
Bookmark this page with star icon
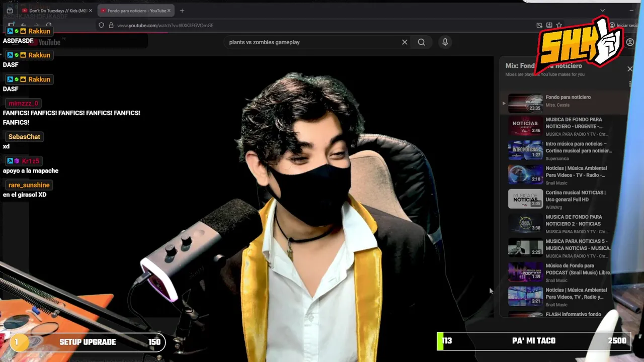[x=559, y=25]
